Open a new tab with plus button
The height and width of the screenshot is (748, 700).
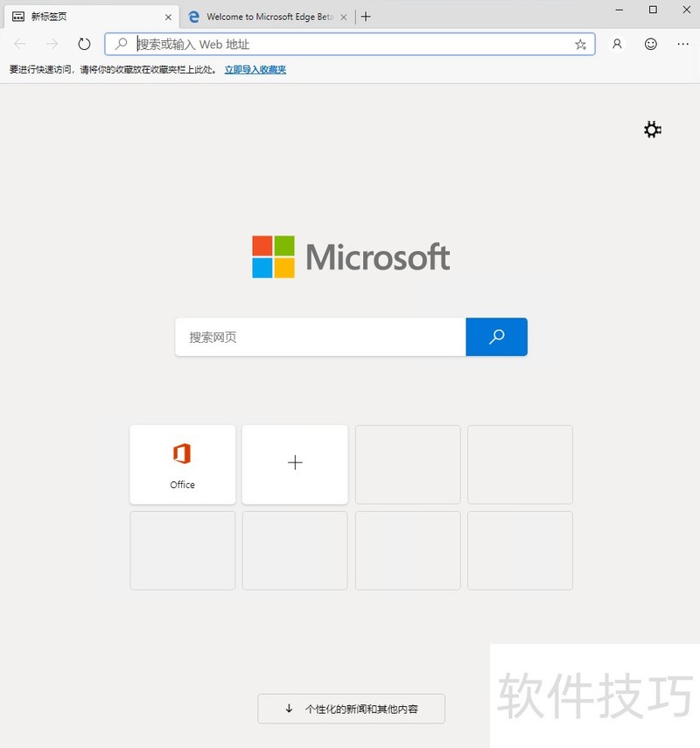click(366, 17)
